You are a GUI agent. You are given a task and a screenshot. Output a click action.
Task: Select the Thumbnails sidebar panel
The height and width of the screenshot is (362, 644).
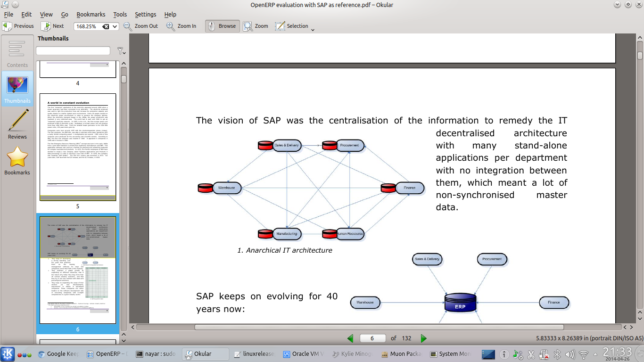pos(17,89)
